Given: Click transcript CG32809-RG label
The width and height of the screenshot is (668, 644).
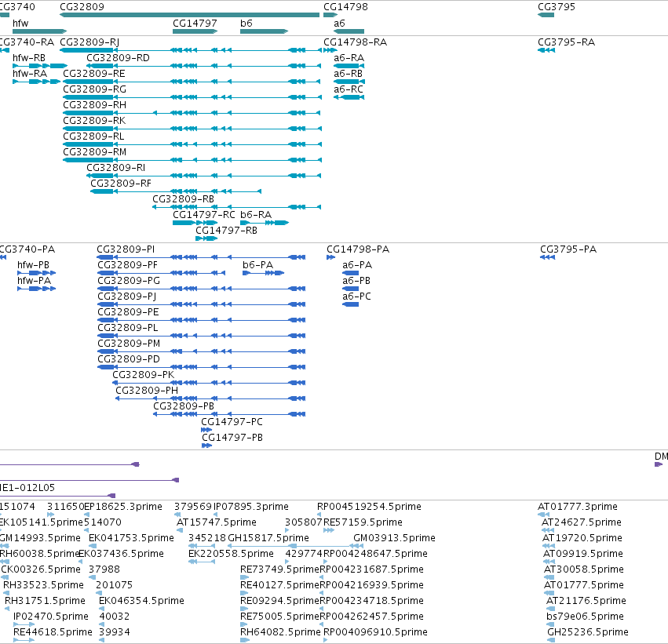Looking at the screenshot, I should point(94,89).
